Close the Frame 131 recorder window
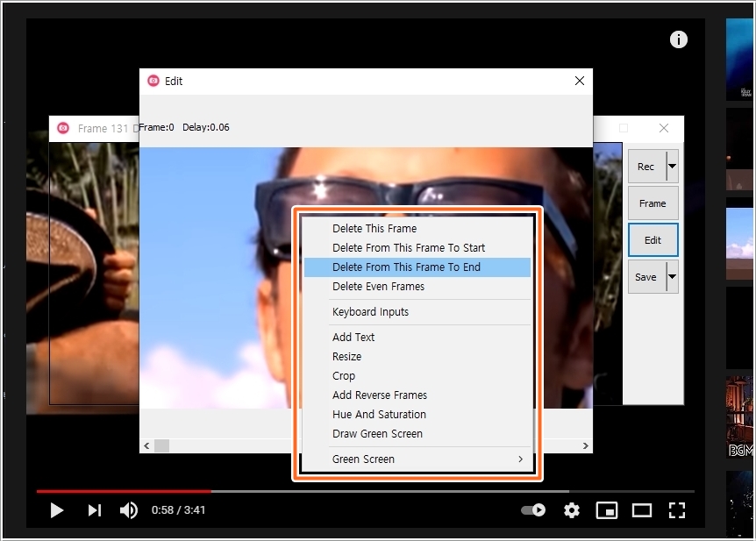 pos(664,128)
